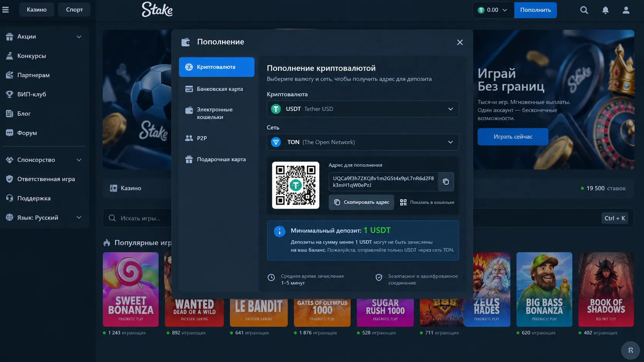The image size is (644, 362).
Task: Click Показать в кошельке link
Action: click(x=427, y=202)
